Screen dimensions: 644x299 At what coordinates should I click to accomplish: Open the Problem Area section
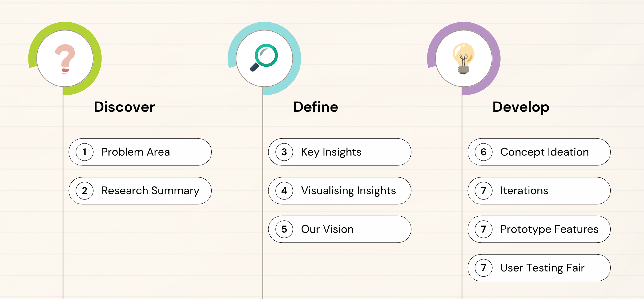[140, 152]
